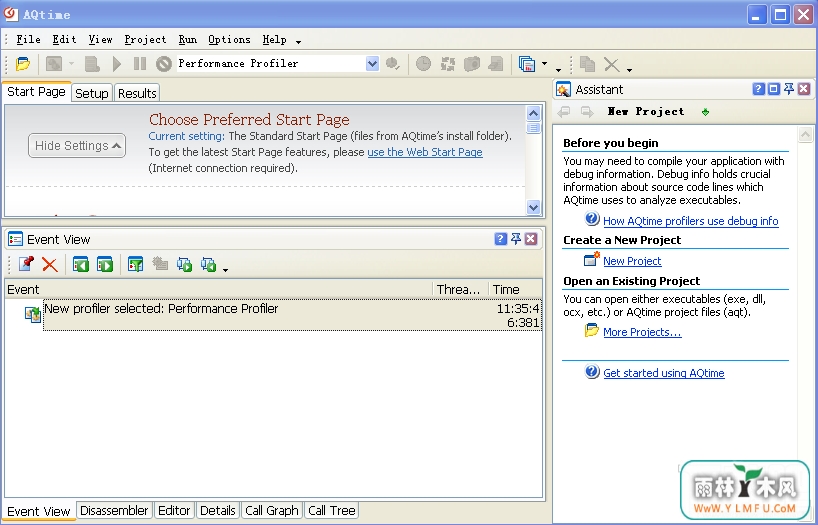Click the Pause toolbar icon

140,64
